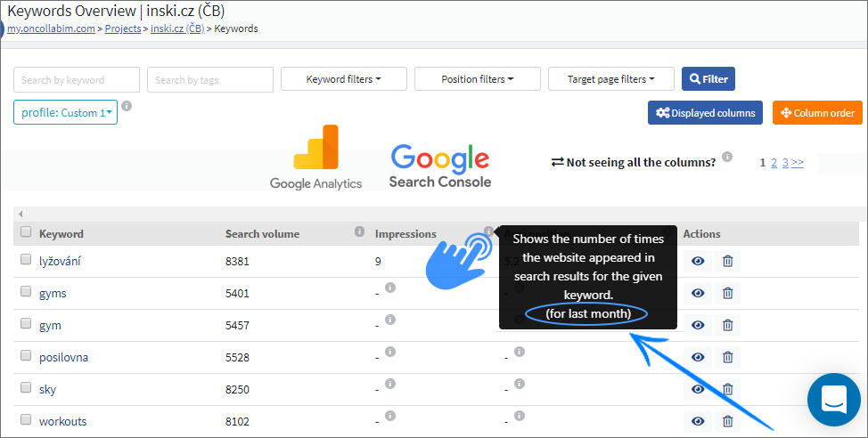Image resolution: width=868 pixels, height=438 pixels.
Task: Open profile Custom 1 dropdown
Action: click(65, 112)
